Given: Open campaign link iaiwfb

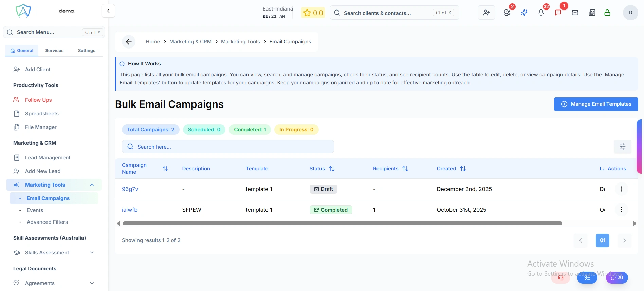Looking at the screenshot, I should click(x=130, y=210).
